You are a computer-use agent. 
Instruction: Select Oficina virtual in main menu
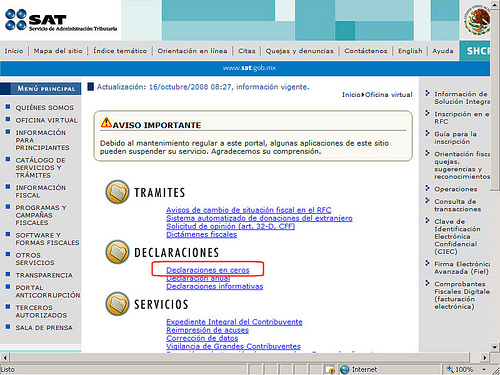pyautogui.click(x=46, y=120)
